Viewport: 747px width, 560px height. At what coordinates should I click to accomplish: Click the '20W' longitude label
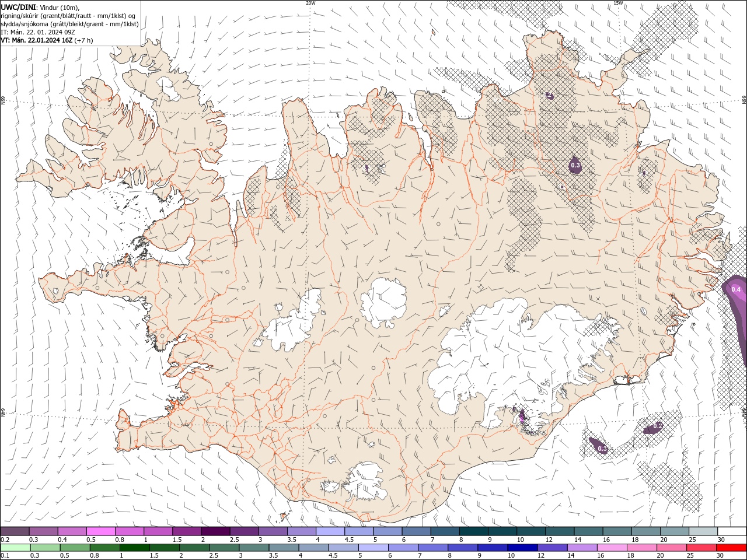click(310, 3)
